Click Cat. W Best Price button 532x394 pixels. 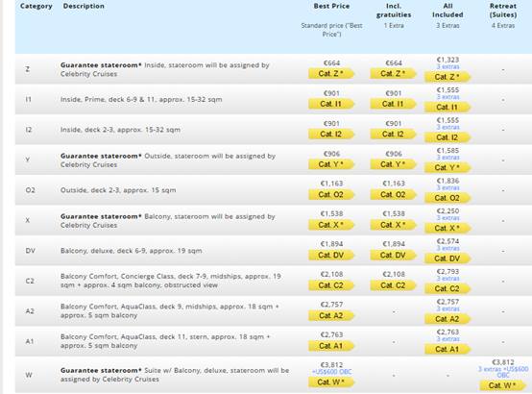click(x=331, y=382)
